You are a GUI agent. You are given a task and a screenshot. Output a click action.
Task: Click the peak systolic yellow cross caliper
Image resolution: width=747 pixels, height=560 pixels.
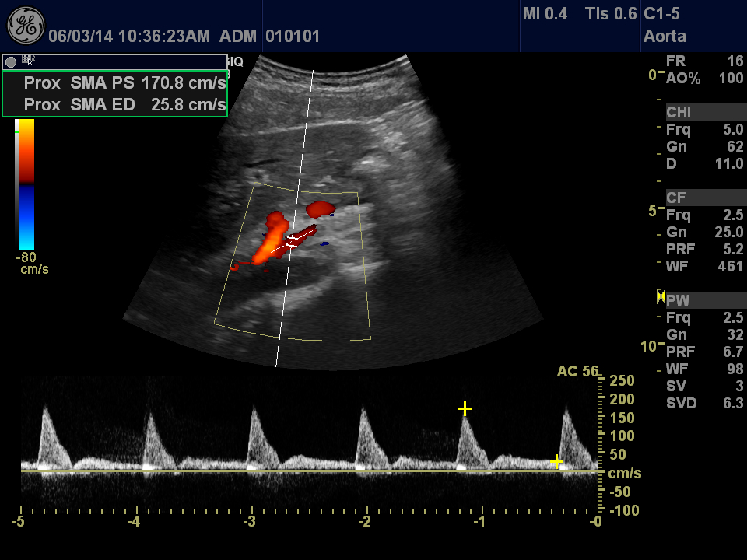point(465,408)
